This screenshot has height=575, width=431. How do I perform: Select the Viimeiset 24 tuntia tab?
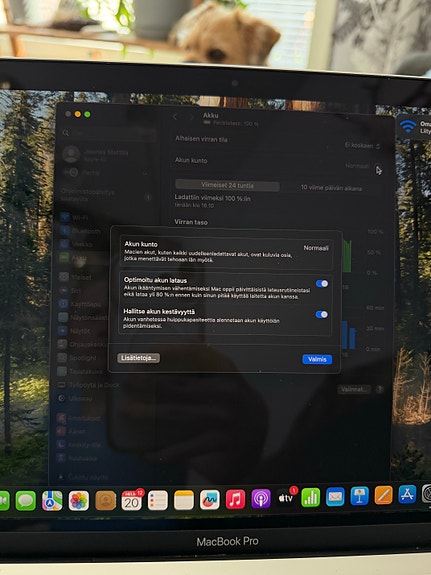pyautogui.click(x=227, y=186)
